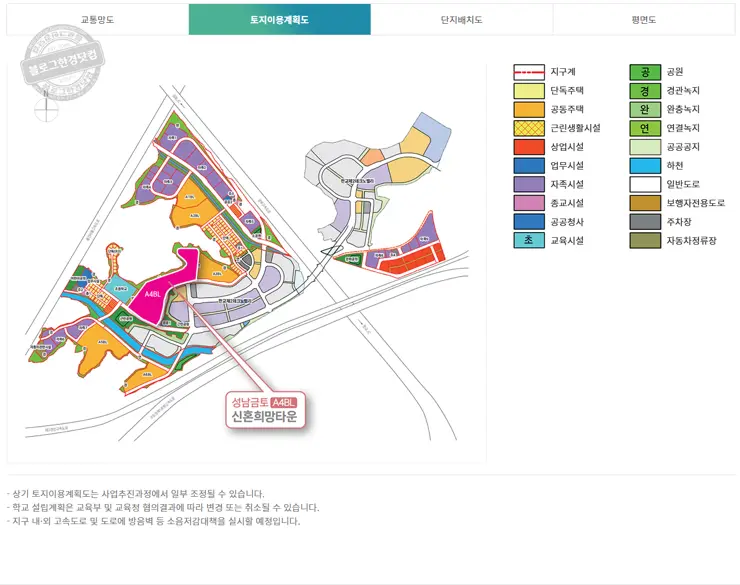
Task: Open the 평면도 tab
Action: 644,19
